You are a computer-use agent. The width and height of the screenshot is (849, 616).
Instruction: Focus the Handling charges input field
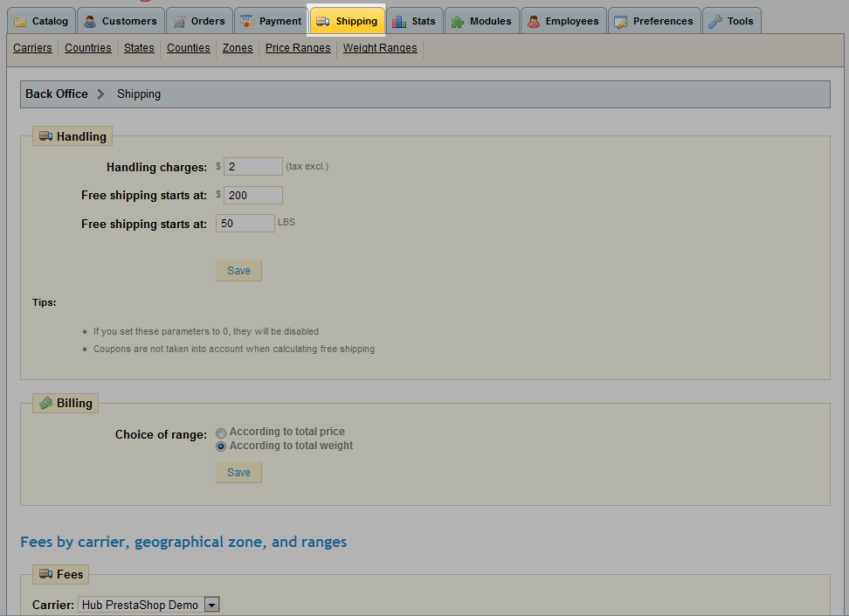(x=252, y=167)
